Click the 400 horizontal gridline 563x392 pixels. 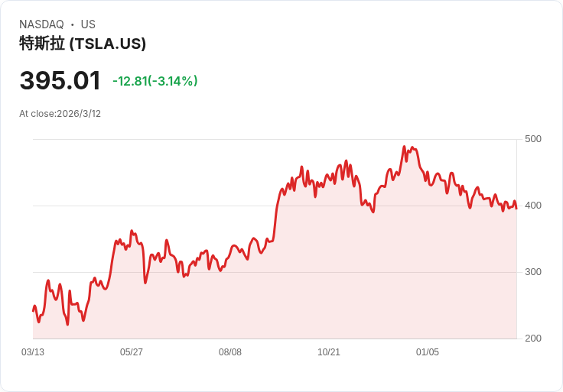tap(275, 206)
